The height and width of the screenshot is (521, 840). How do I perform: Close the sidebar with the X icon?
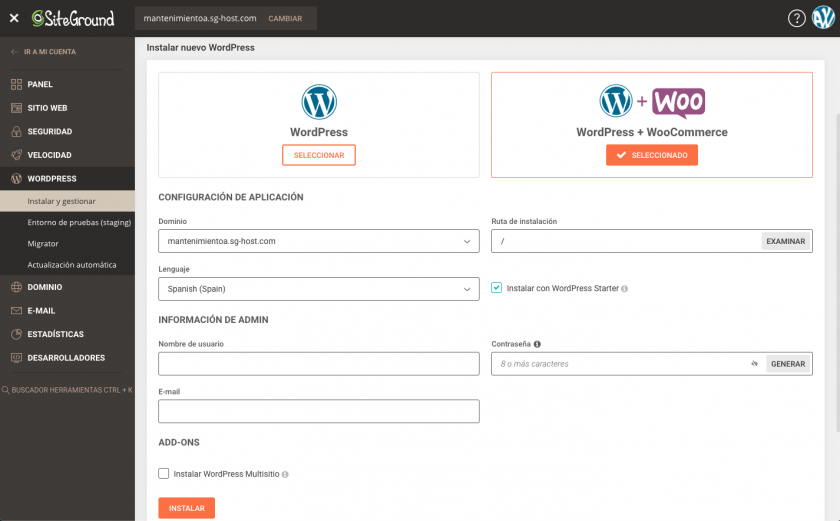(x=14, y=18)
